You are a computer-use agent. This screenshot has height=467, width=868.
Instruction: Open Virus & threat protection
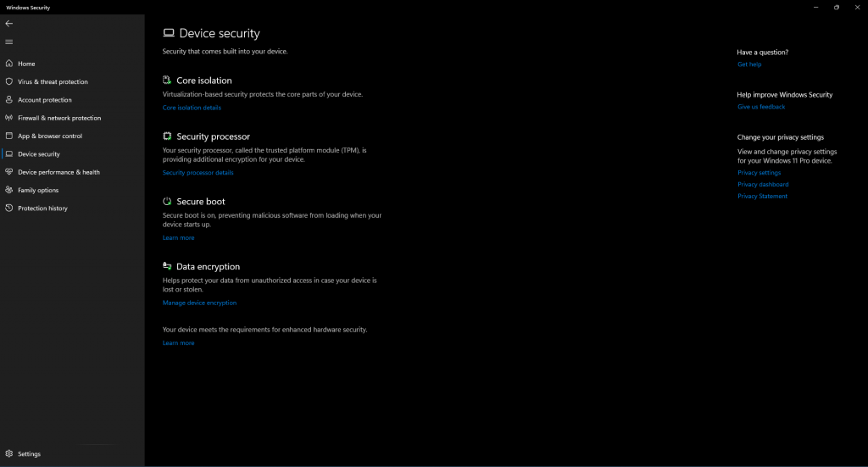click(53, 82)
